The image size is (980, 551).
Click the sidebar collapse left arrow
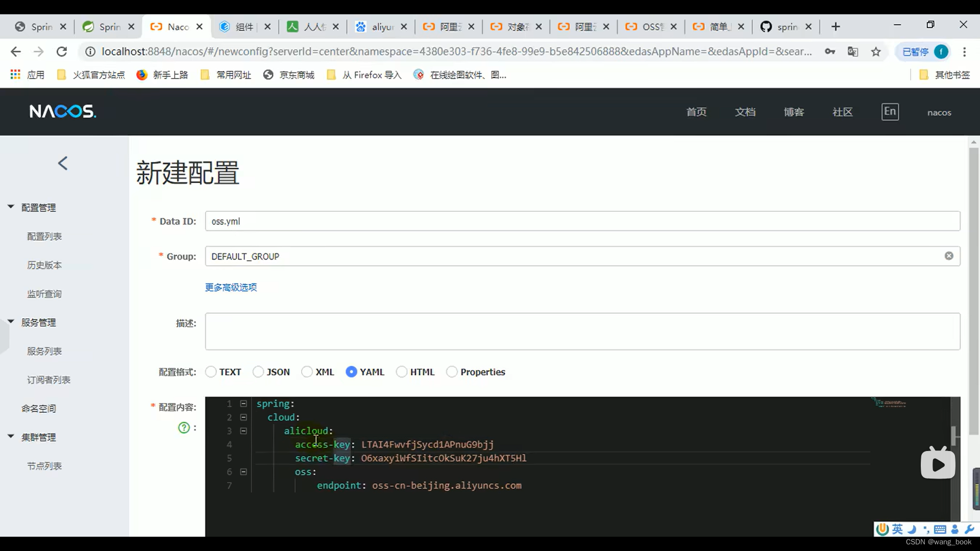point(63,163)
